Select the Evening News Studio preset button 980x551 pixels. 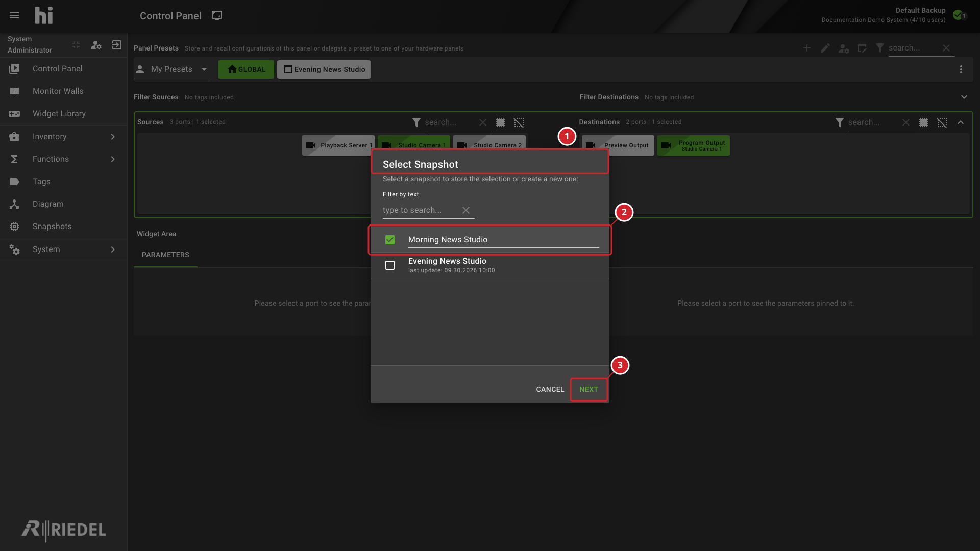point(324,69)
